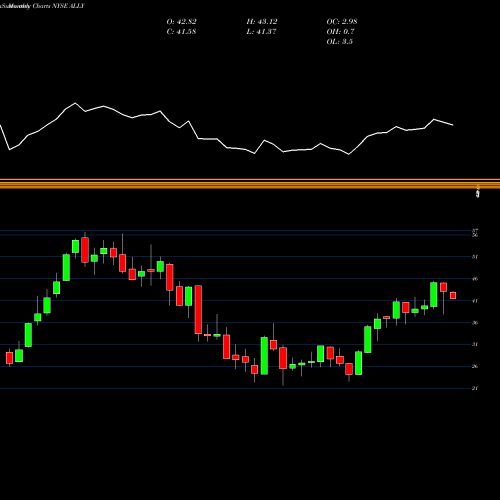Select the last red candlestick on the chart
500x500 pixels.
pos(453,295)
